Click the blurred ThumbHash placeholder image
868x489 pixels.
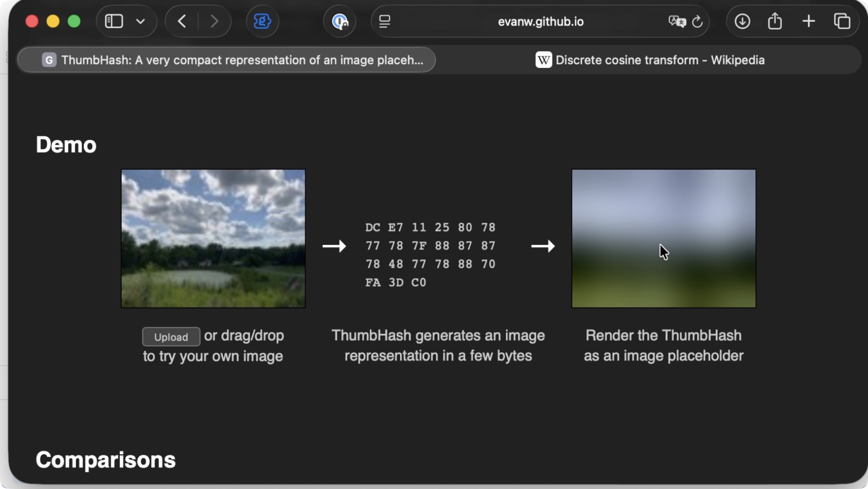pyautogui.click(x=663, y=238)
